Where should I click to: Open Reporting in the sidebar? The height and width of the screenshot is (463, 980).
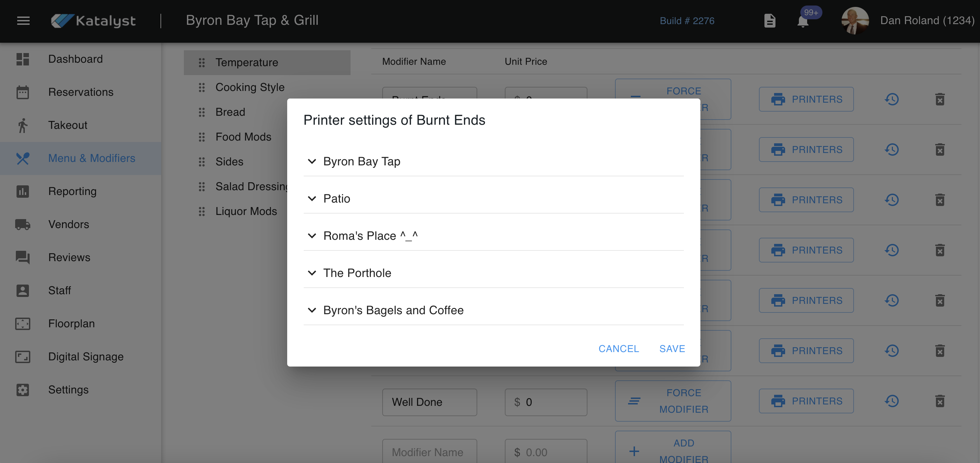[72, 191]
